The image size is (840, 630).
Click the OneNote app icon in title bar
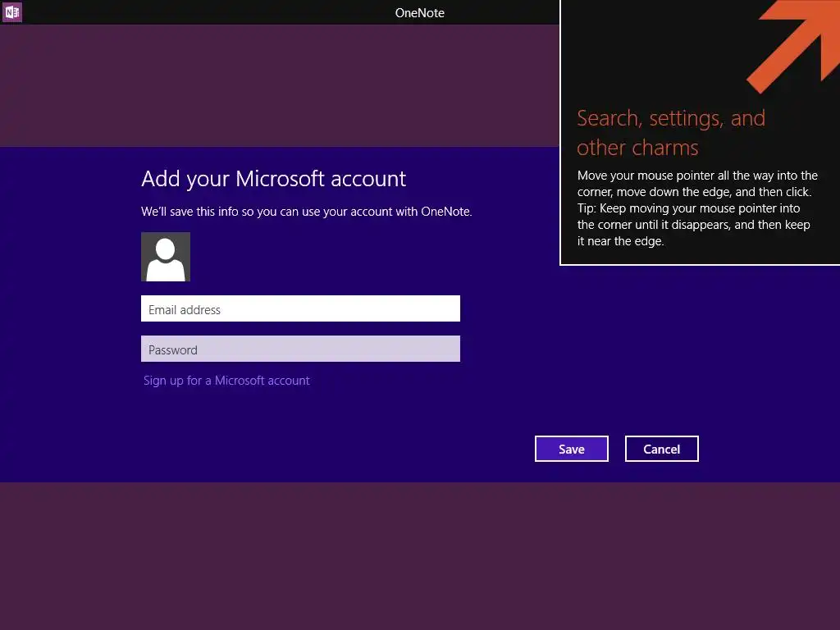tap(11, 11)
